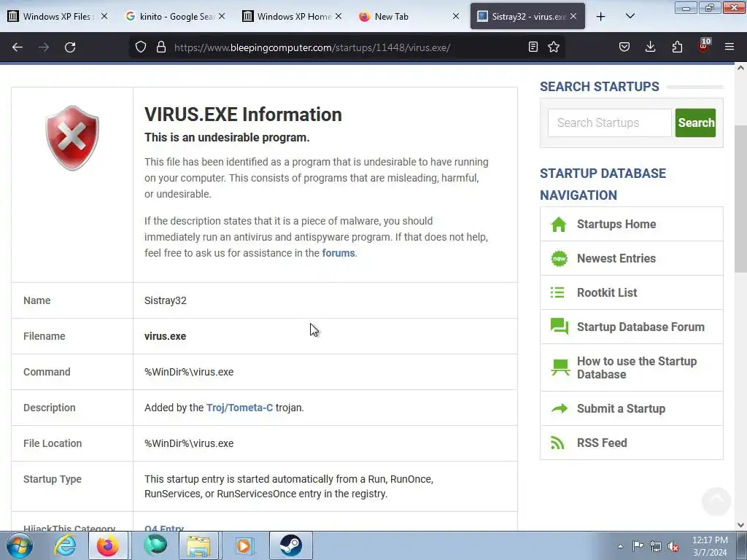747x560 pixels.
Task: Reload the current page
Action: [70, 47]
